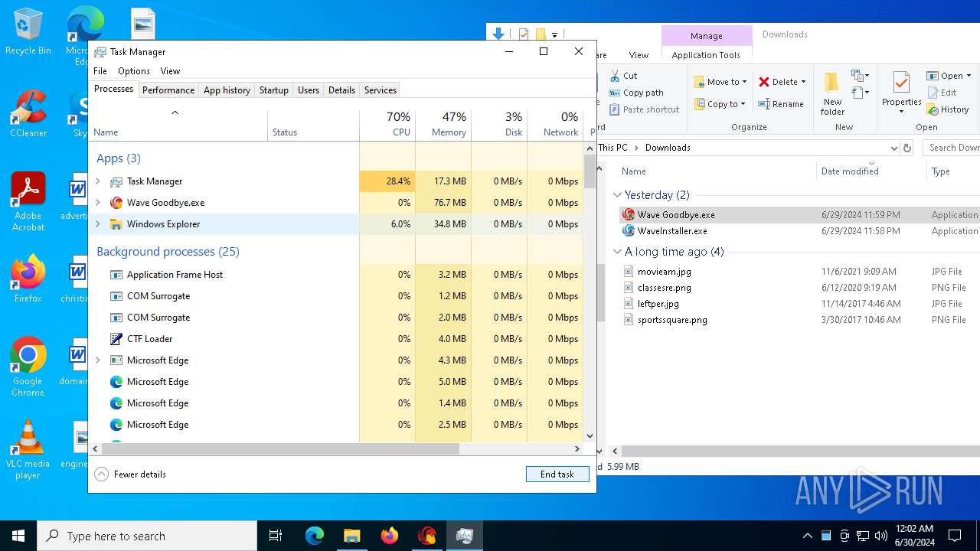Sort processes by CPU column
Viewport: 980px width, 551px height.
tap(387, 125)
